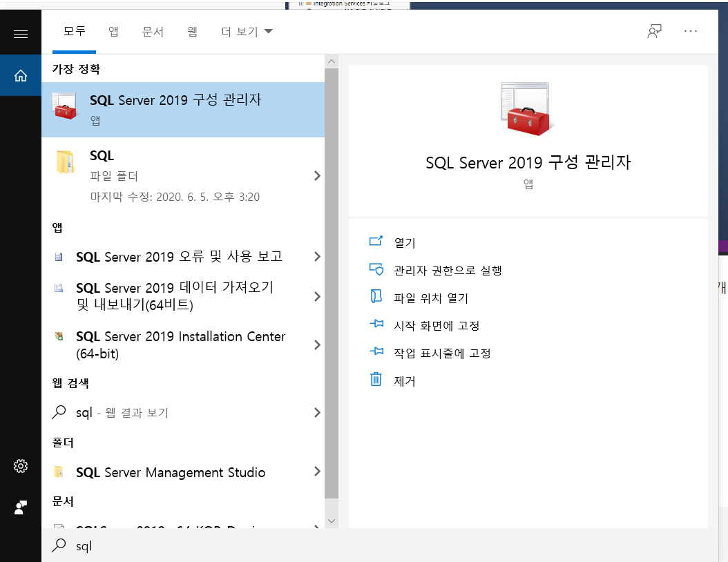Select SQL Server 2019 구성 관리자 best match
The width and height of the screenshot is (728, 562).
(x=183, y=110)
